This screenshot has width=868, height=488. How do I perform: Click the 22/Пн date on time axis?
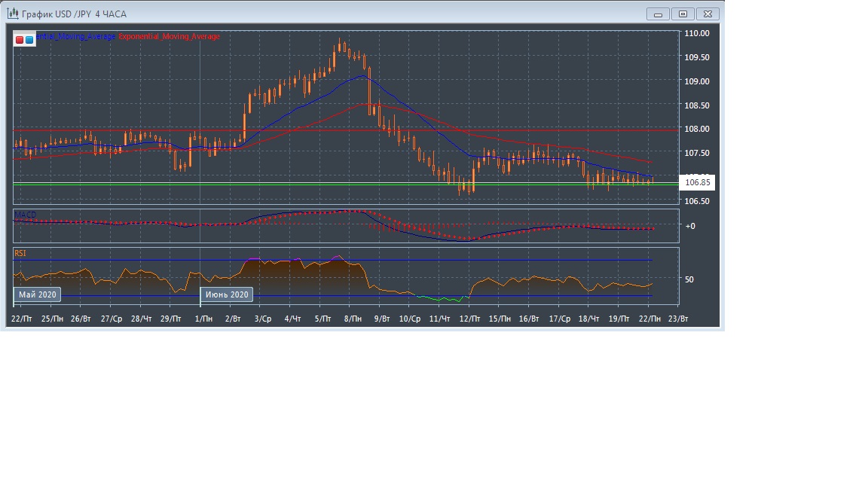649,319
